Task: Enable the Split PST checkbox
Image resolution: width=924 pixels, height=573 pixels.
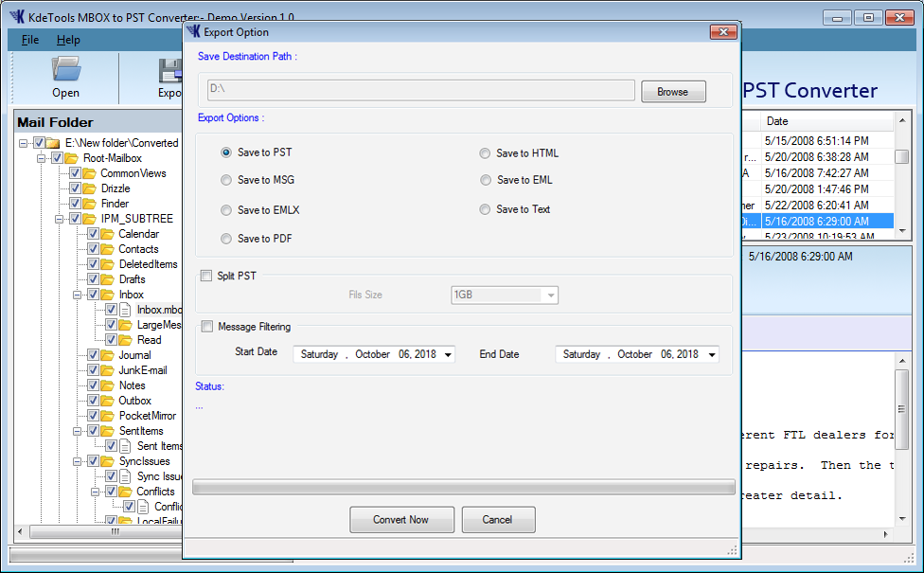Action: (x=206, y=276)
